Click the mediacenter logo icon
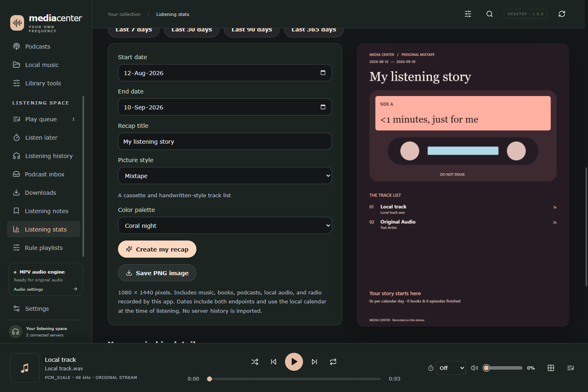 pos(17,23)
